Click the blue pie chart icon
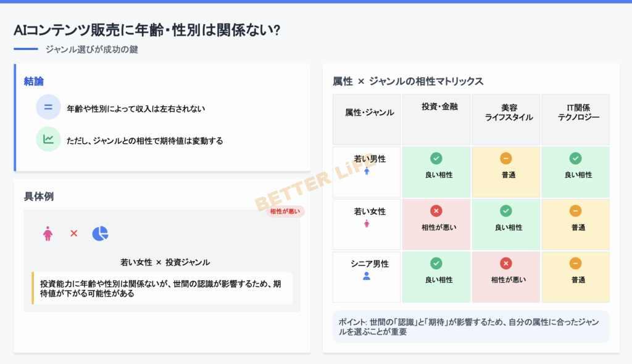Viewport: 632px width, 364px height. (100, 234)
